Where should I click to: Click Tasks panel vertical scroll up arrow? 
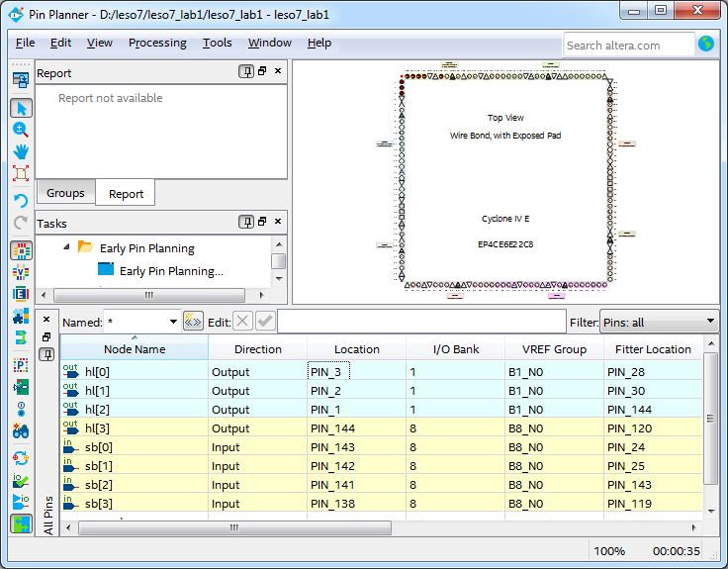point(279,244)
